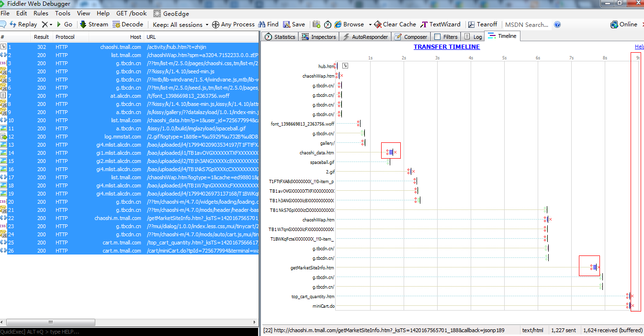Sort sessions by Result column header
The image size is (644, 336).
point(41,37)
